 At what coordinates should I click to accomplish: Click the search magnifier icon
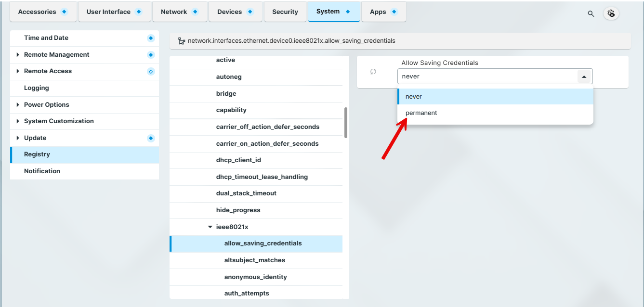click(591, 14)
